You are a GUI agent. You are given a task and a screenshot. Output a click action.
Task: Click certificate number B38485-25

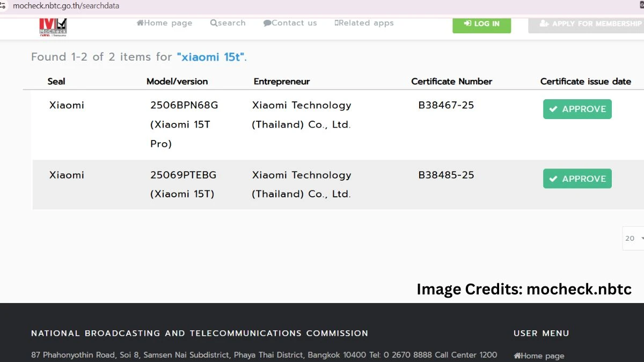coord(446,175)
